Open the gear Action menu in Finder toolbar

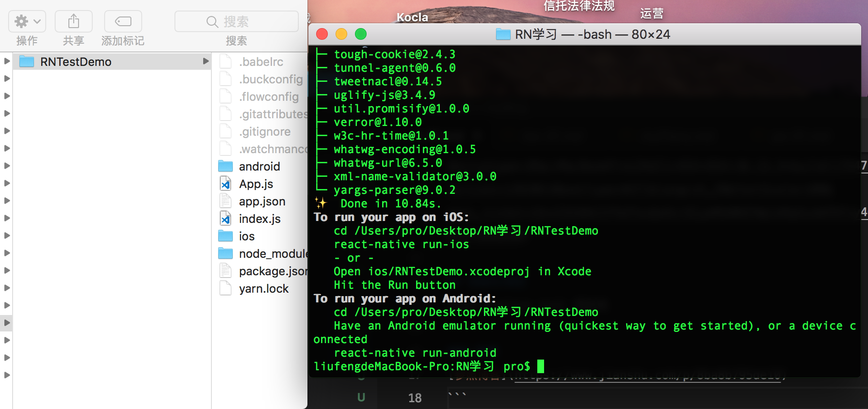pos(27,21)
